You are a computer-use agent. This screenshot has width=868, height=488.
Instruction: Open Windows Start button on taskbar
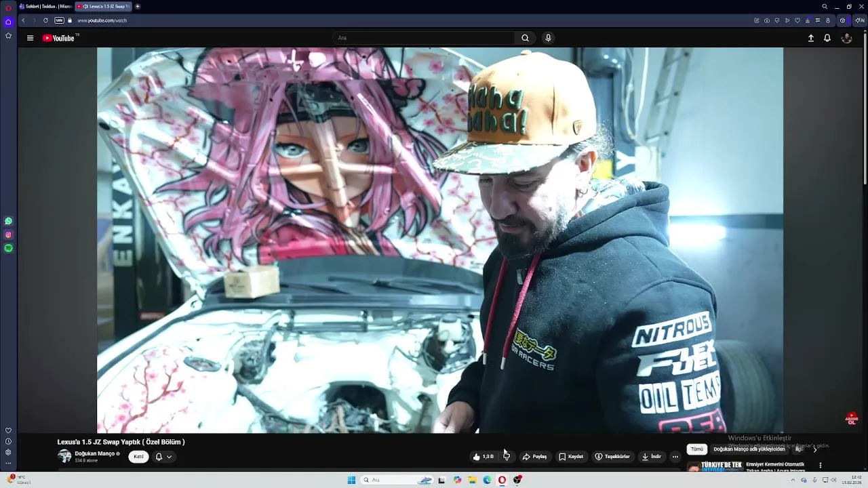351,480
